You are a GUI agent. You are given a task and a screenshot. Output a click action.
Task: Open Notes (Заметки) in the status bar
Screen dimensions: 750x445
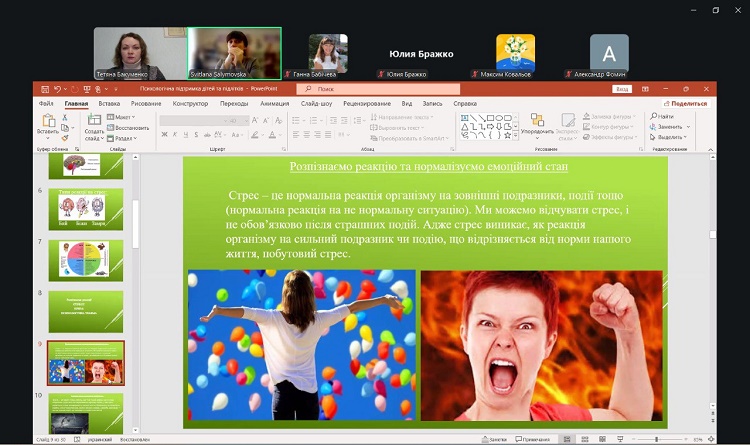(x=493, y=439)
